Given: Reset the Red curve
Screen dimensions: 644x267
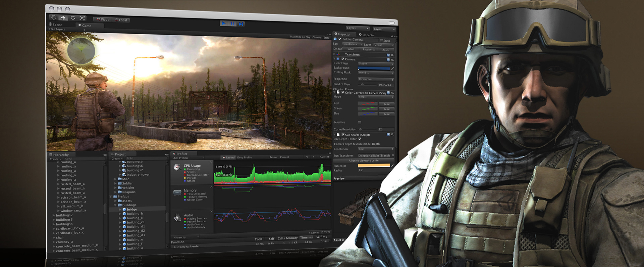Looking at the screenshot, I should [387, 104].
